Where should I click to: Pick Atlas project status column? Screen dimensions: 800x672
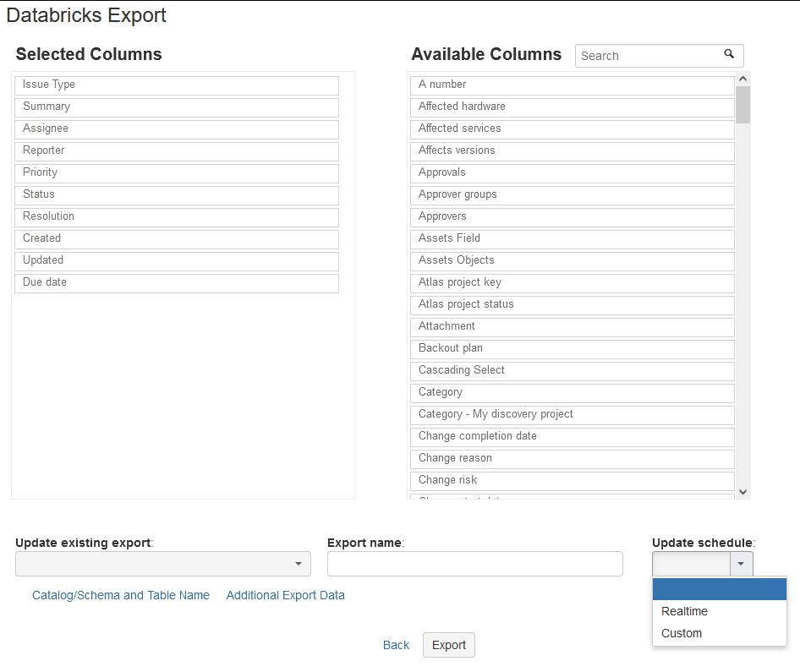tap(573, 305)
